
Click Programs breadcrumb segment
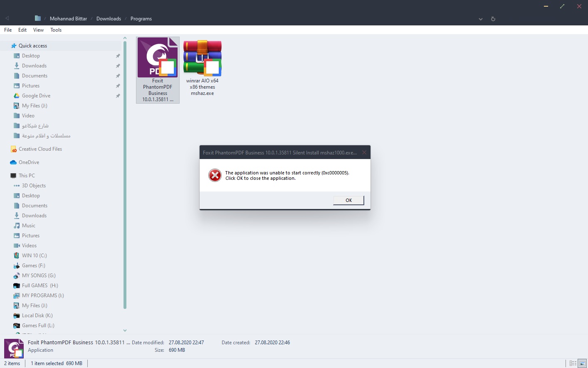pos(141,19)
